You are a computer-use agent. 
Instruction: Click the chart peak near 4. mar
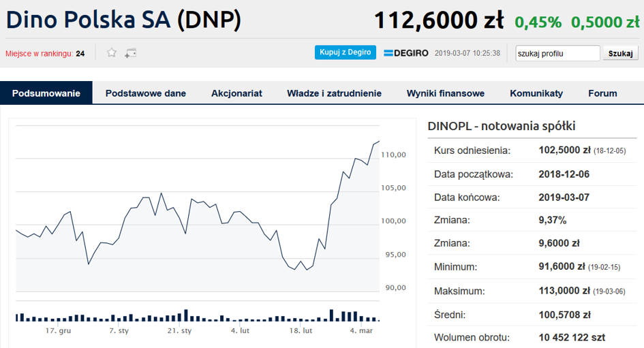point(379,142)
